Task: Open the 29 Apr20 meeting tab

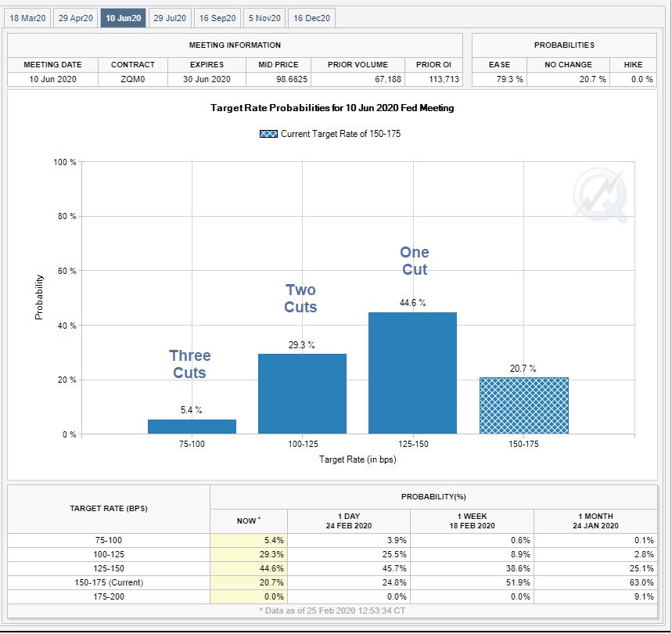Action: coord(75,17)
